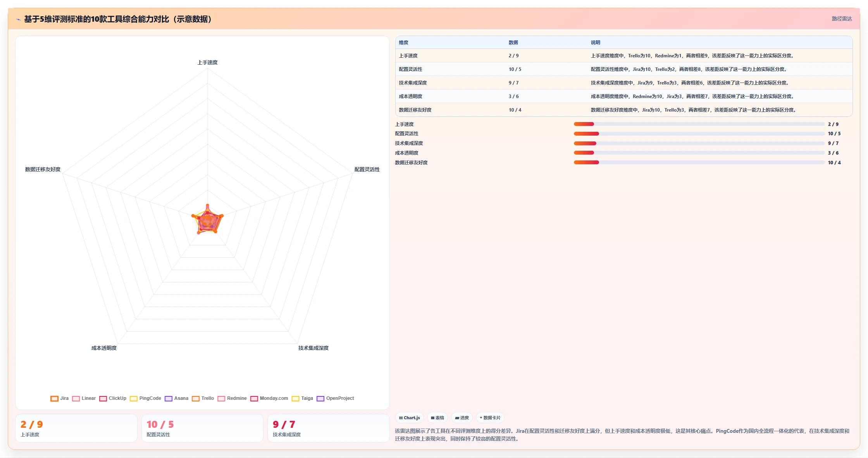Viewport: 868px width, 458px height.
Task: Hide OpenProject via its legend item
Action: coord(335,398)
